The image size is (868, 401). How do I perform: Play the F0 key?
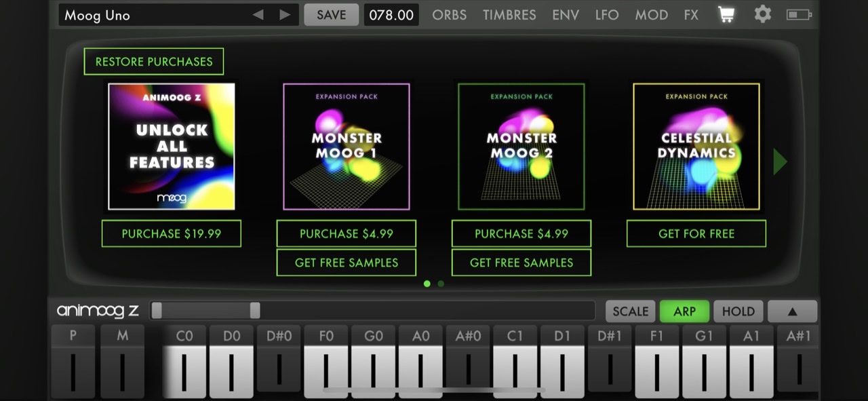(326, 362)
